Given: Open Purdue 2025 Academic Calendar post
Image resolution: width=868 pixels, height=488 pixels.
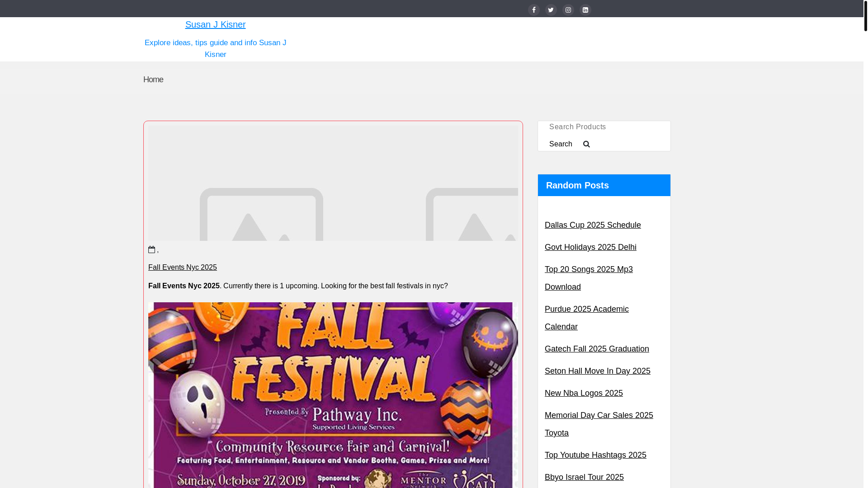Looking at the screenshot, I should click(x=587, y=318).
